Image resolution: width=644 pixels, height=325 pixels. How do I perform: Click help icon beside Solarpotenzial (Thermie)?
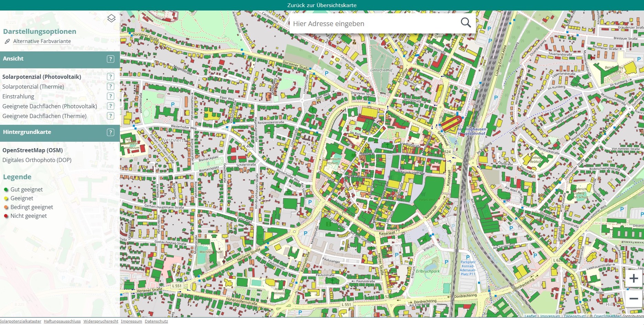point(110,86)
